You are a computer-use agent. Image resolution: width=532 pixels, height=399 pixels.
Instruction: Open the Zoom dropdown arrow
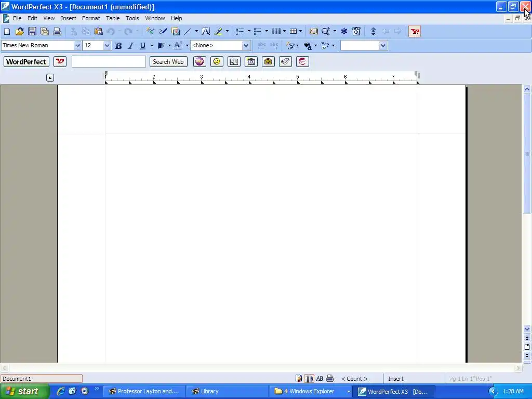[x=335, y=32]
